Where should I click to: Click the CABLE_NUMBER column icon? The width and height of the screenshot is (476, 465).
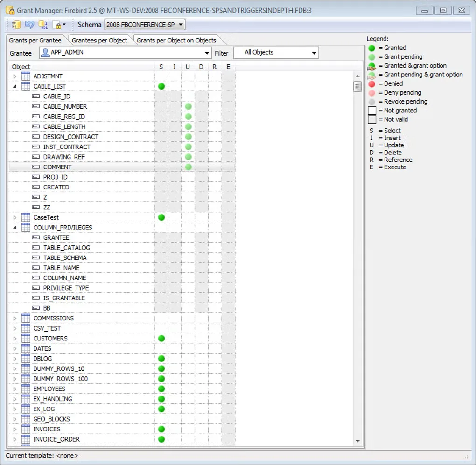click(x=36, y=106)
